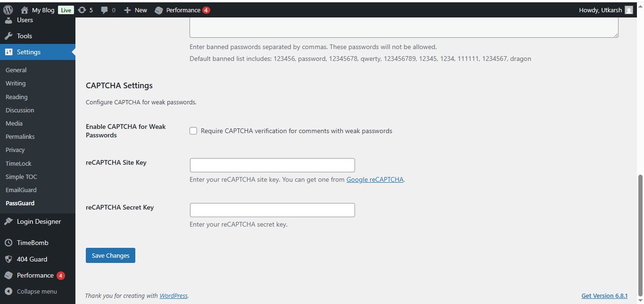Click the 404 Guard shield icon
This screenshot has width=644, height=304.
8,259
